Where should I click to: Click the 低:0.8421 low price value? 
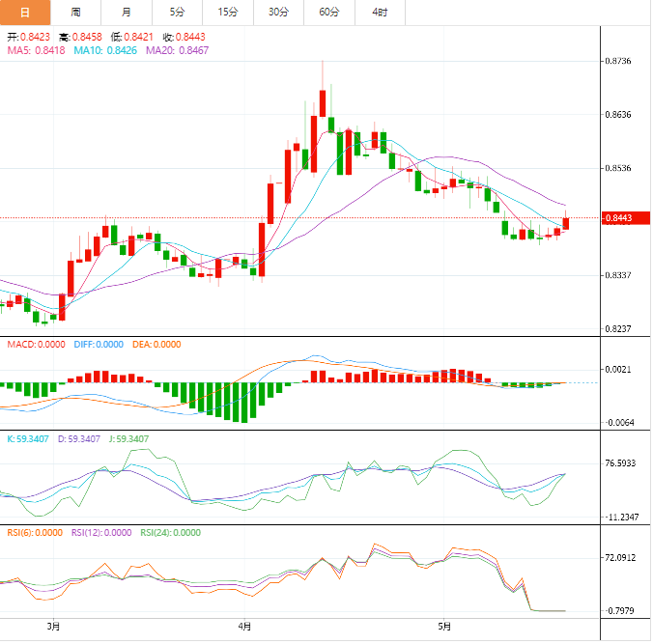click(x=132, y=37)
